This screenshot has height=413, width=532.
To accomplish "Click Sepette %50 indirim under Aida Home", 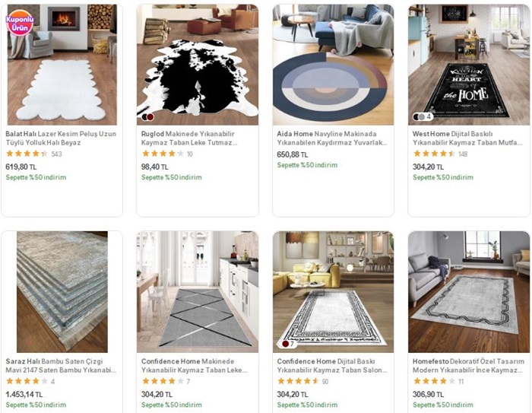I will coord(307,166).
